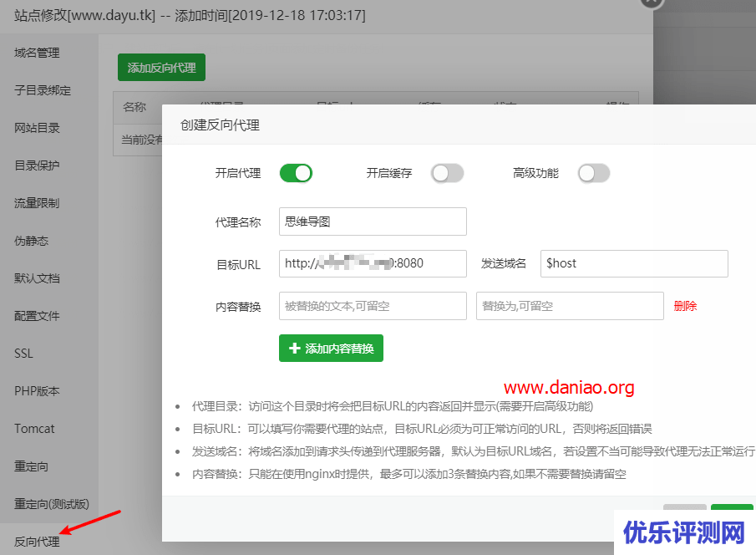This screenshot has width=756, height=555.
Task: Select 目录保护 in the sidebar
Action: [37, 165]
